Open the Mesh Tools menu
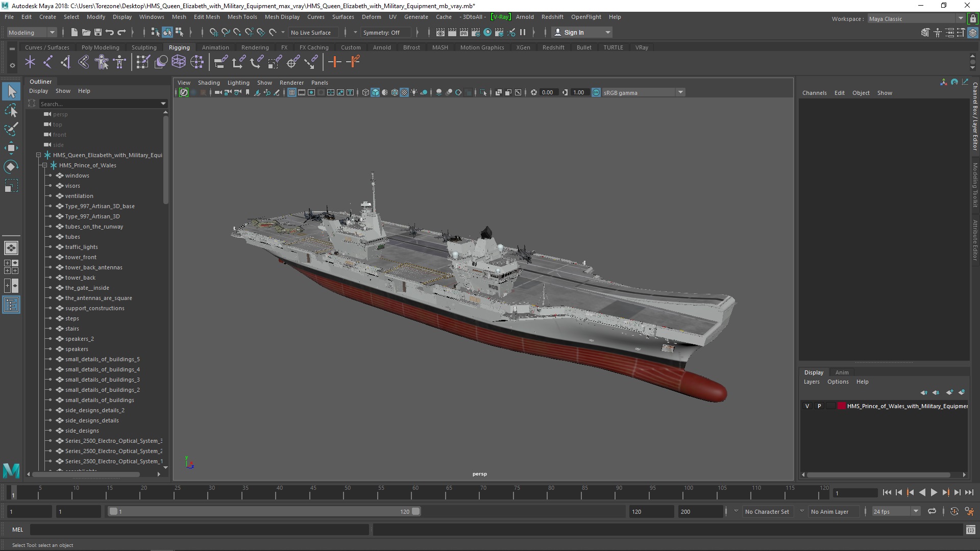The image size is (980, 551). coord(242,17)
